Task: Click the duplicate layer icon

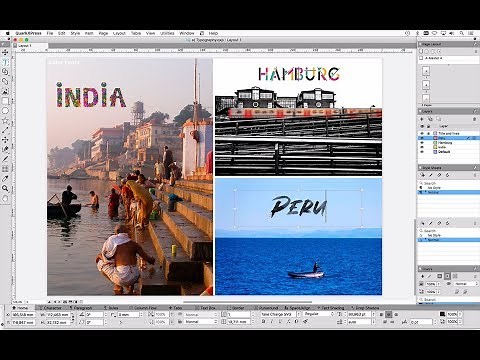Action: [430, 119]
